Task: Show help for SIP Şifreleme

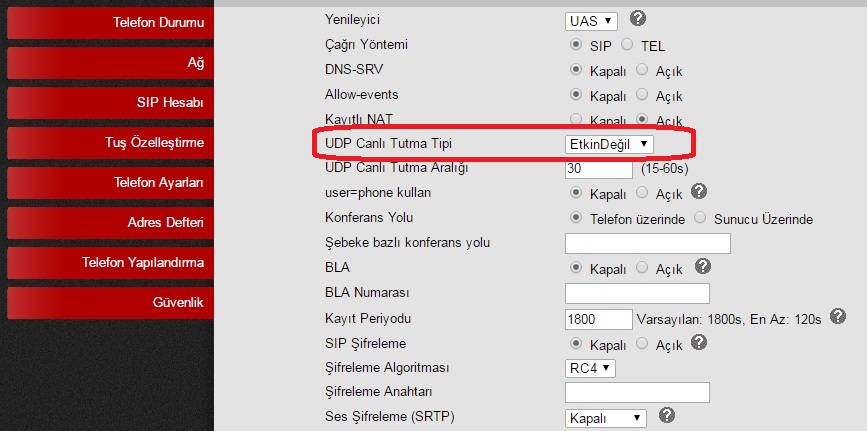Action: [700, 342]
